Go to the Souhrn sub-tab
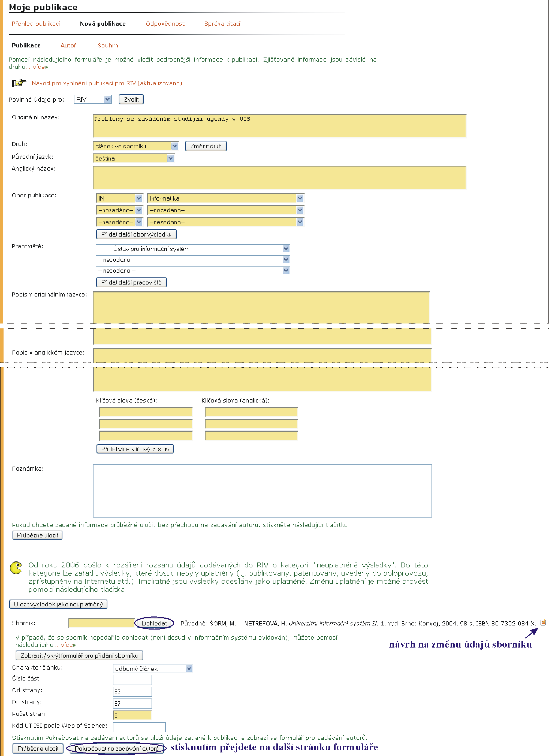The image size is (549, 756). tap(108, 45)
